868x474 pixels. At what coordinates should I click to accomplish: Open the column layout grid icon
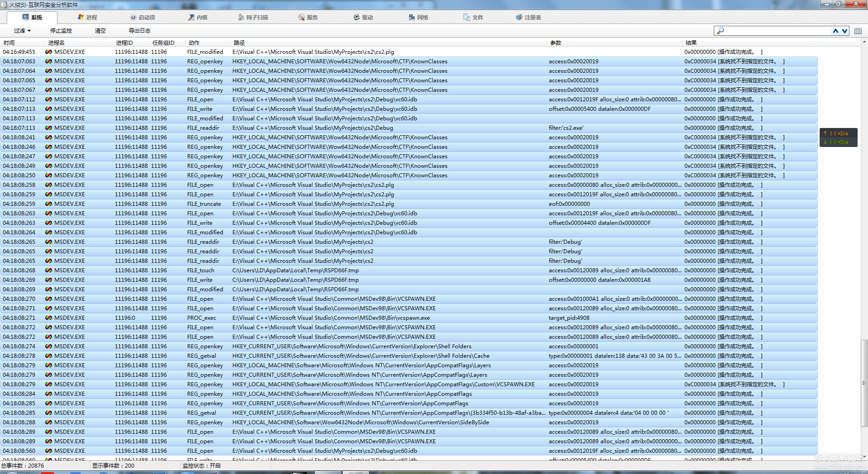(858, 31)
